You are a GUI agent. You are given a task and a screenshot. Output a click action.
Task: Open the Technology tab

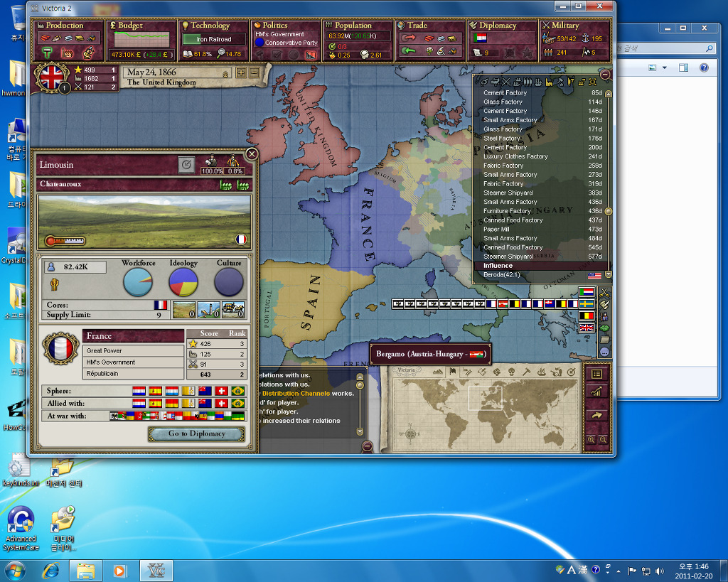(x=214, y=41)
